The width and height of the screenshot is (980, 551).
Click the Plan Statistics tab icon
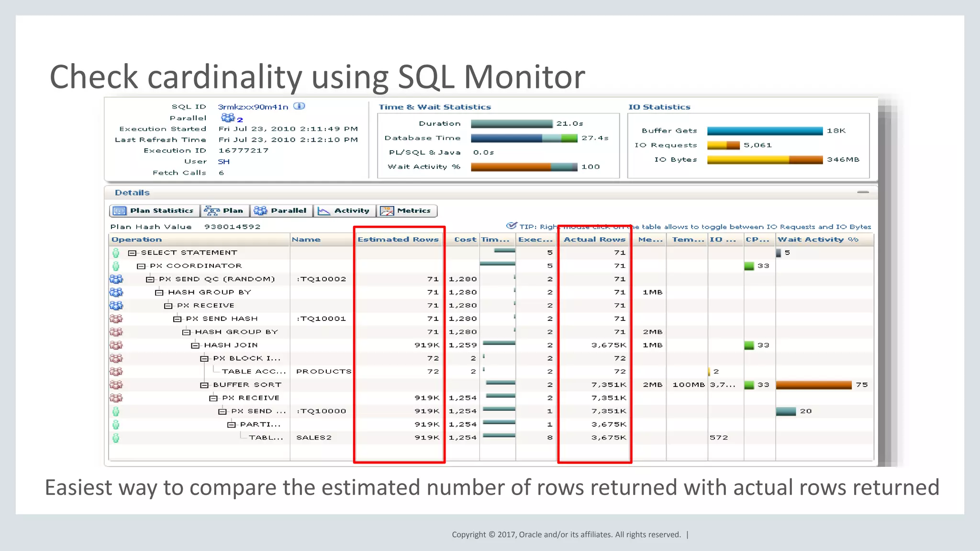click(x=119, y=211)
